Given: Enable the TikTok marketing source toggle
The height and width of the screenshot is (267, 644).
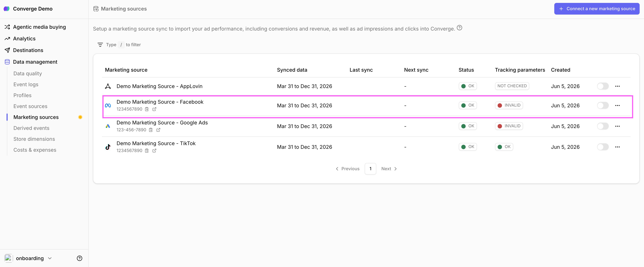Looking at the screenshot, I should point(603,147).
